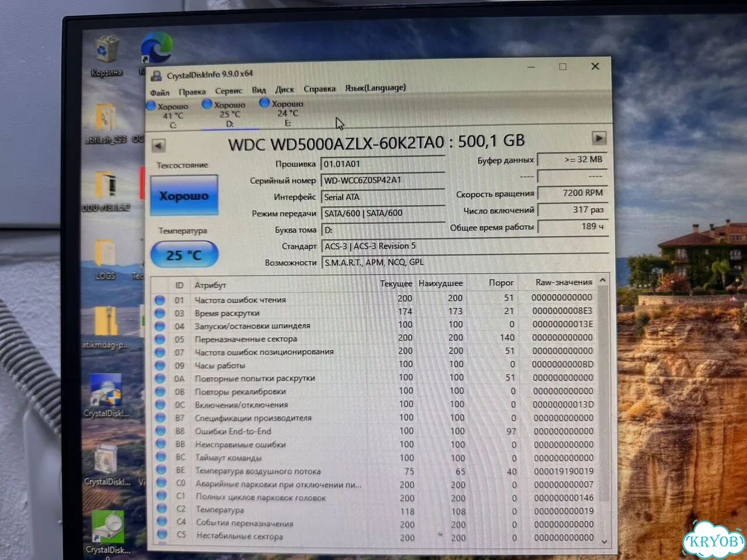This screenshot has height=560, width=747.
Task: Open Корзина on the desktop
Action: (106, 55)
